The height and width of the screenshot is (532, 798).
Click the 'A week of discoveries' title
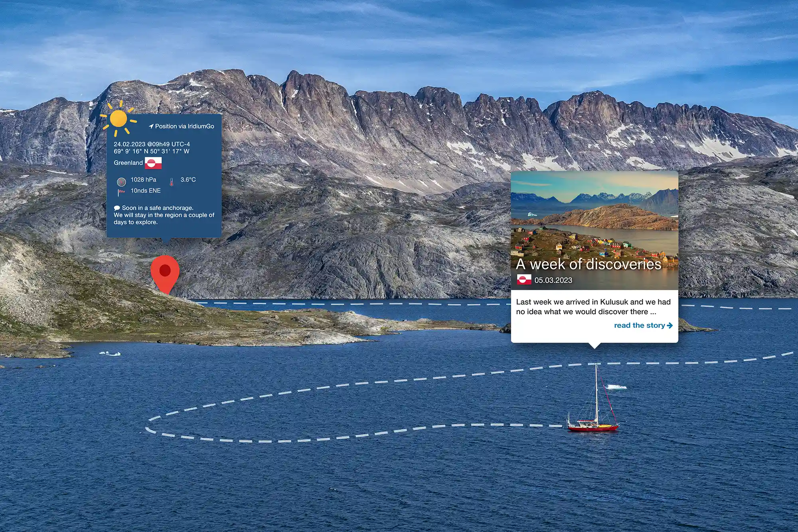click(589, 264)
